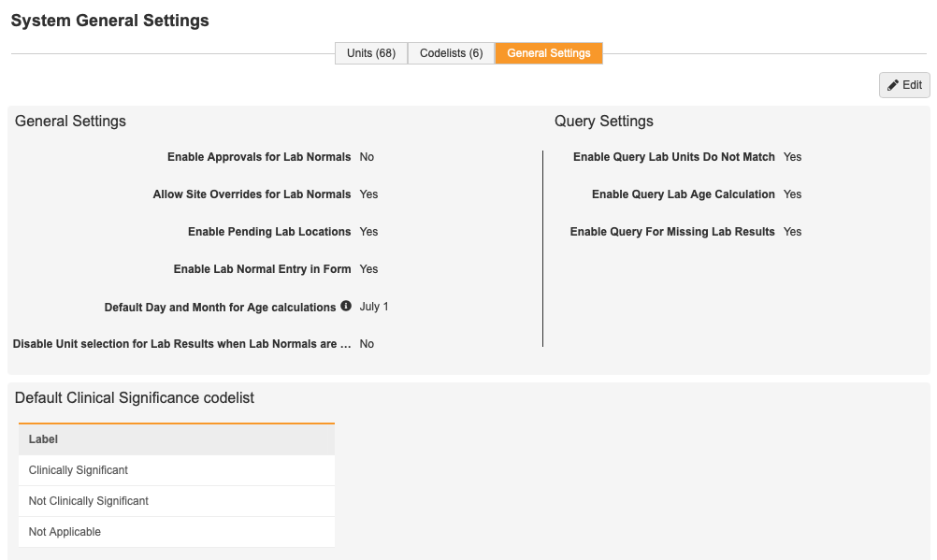Image resolution: width=937 pixels, height=560 pixels.
Task: Click the Enable Query Lab Units Do Not Match label
Action: coord(673,157)
